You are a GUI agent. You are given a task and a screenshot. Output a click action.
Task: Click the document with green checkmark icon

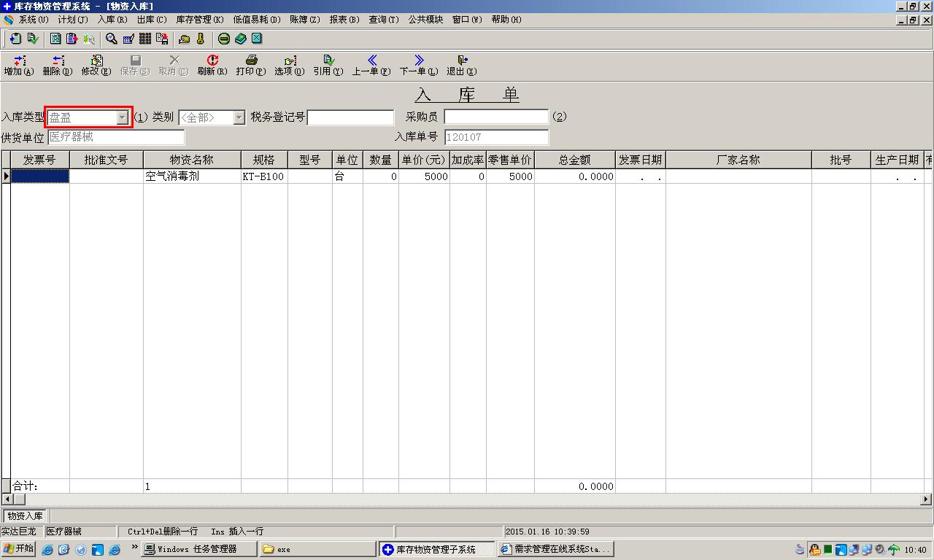pyautogui.click(x=32, y=39)
